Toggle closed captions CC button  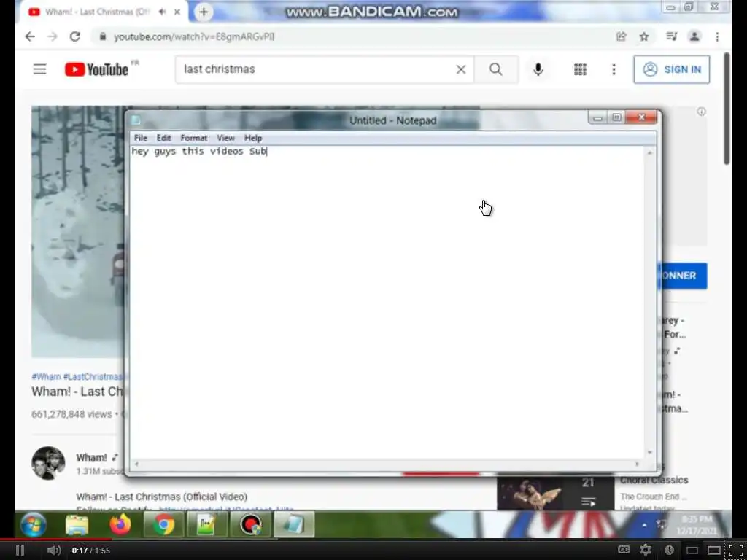pyautogui.click(x=624, y=550)
